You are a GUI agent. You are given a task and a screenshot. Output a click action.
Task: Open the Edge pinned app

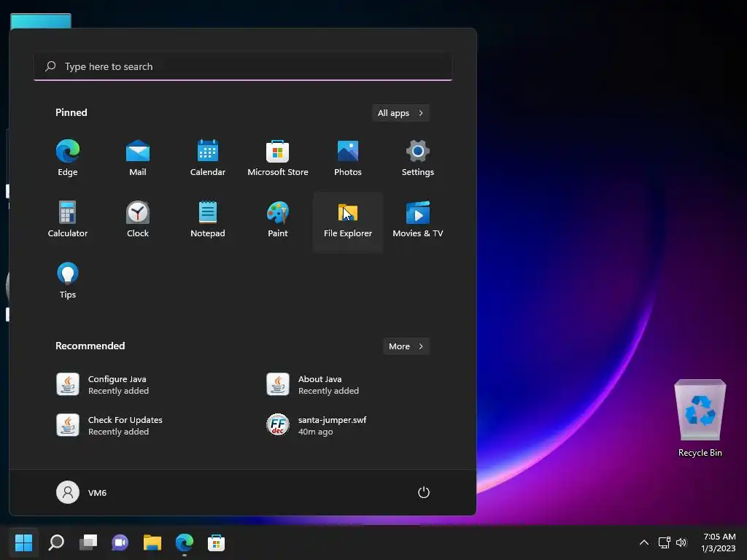(68, 158)
